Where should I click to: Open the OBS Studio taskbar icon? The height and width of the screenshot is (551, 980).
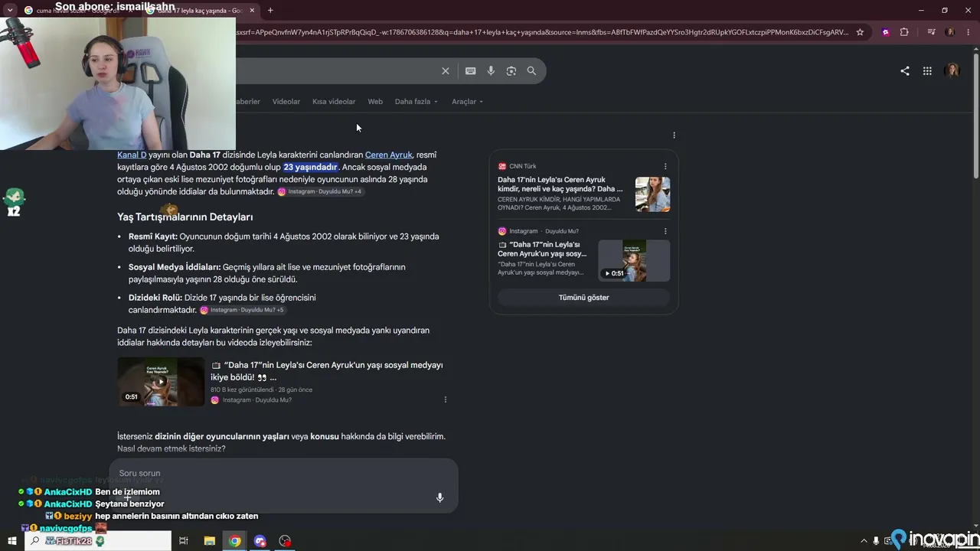286,541
